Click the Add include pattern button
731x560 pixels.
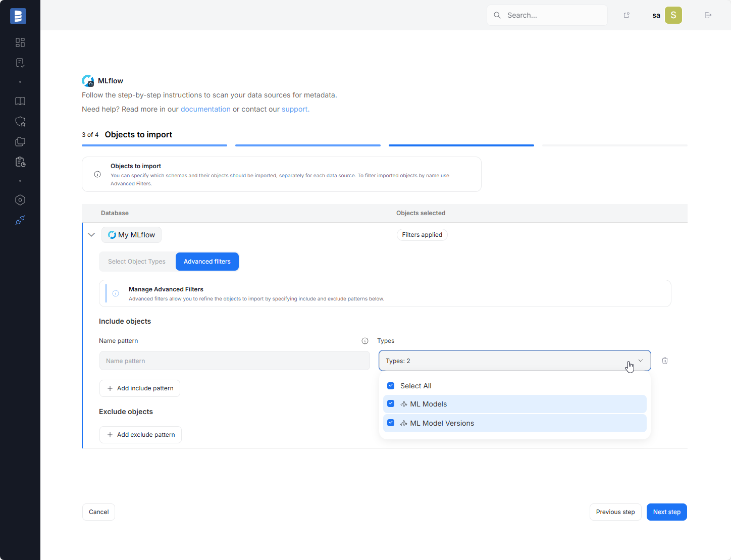click(x=140, y=388)
